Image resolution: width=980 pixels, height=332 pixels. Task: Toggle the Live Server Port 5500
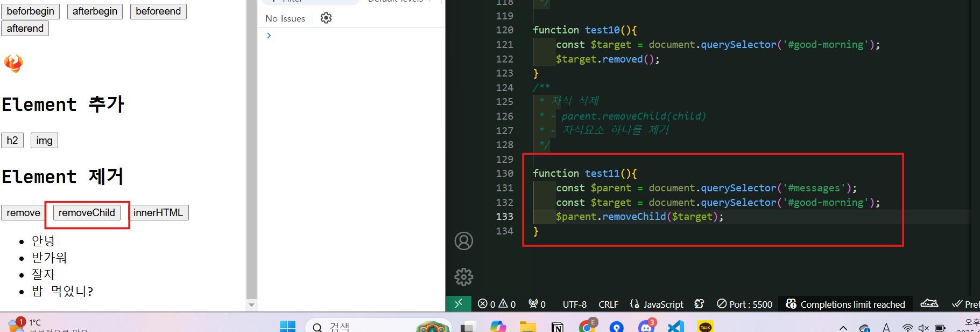click(x=745, y=304)
